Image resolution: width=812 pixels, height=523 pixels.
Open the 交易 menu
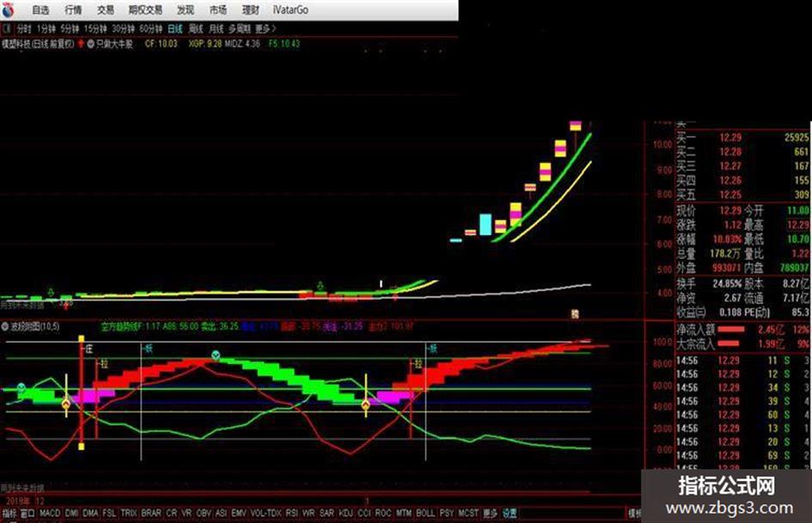(106, 9)
